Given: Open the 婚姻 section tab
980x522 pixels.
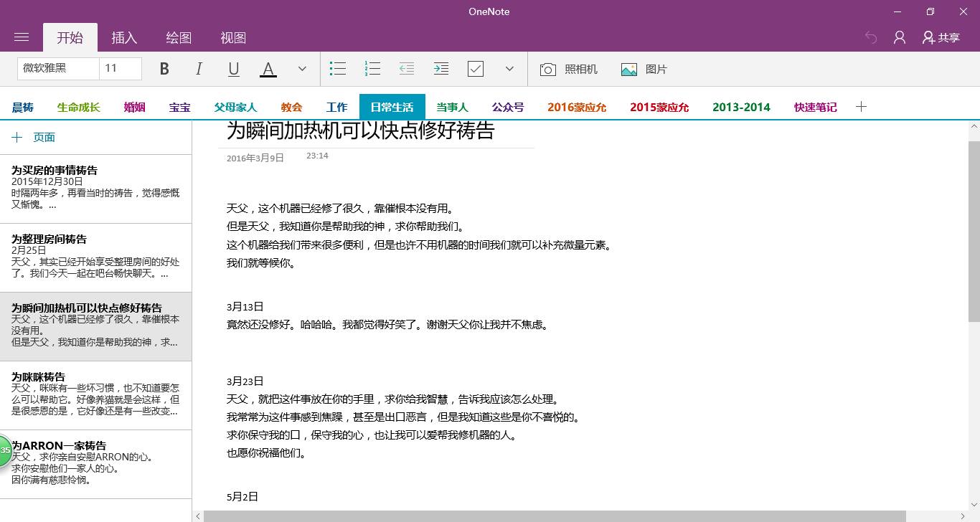Looking at the screenshot, I should click(x=134, y=107).
